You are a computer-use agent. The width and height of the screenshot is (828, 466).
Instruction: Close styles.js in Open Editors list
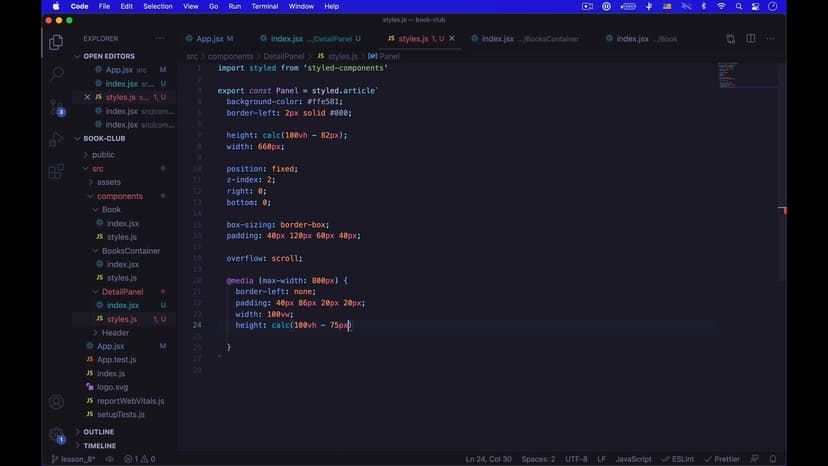pyautogui.click(x=85, y=97)
